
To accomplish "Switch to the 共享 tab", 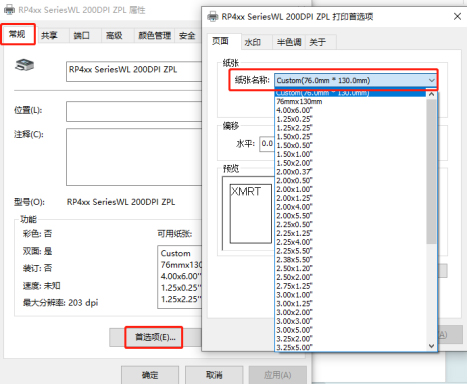I will click(49, 35).
